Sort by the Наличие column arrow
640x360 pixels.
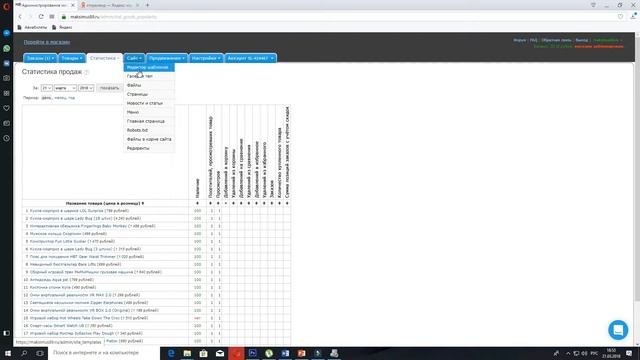197,203
